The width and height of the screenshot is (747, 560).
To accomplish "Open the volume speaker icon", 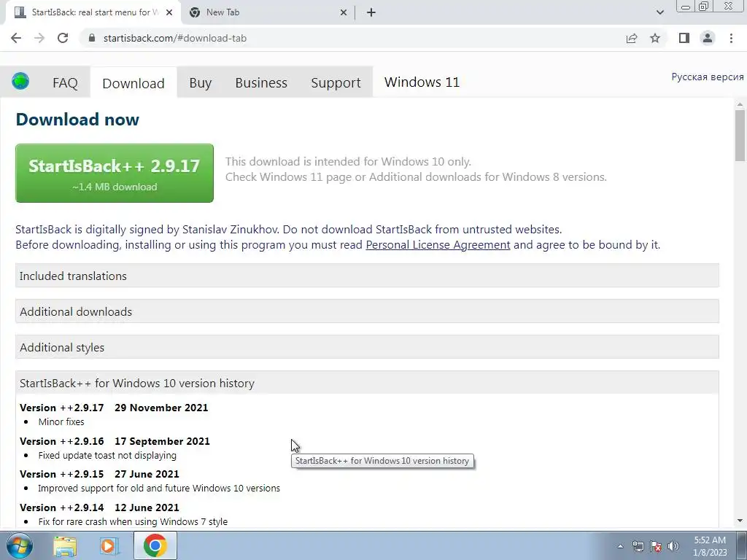I will click(673, 546).
